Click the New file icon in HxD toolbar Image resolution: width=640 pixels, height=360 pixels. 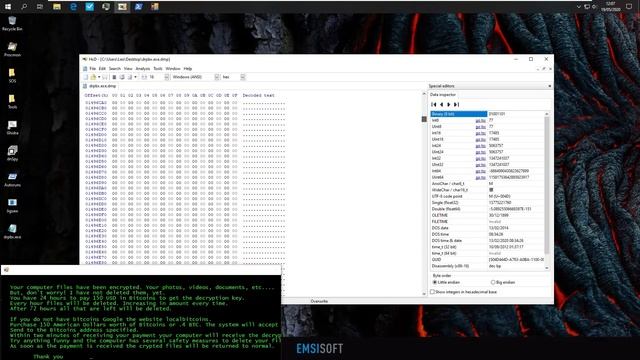86,77
